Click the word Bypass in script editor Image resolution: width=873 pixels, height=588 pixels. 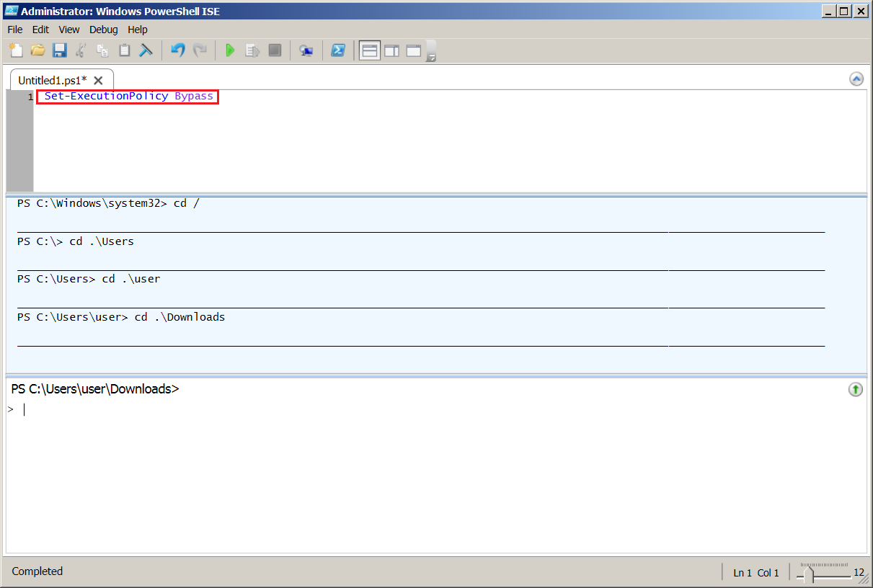point(194,97)
